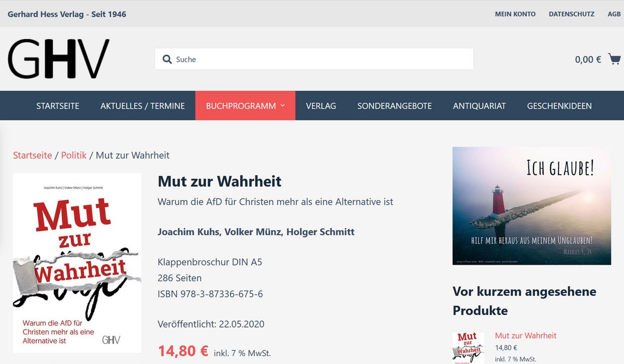Click the search magnifier icon
This screenshot has height=364, width=624.
pos(167,59)
